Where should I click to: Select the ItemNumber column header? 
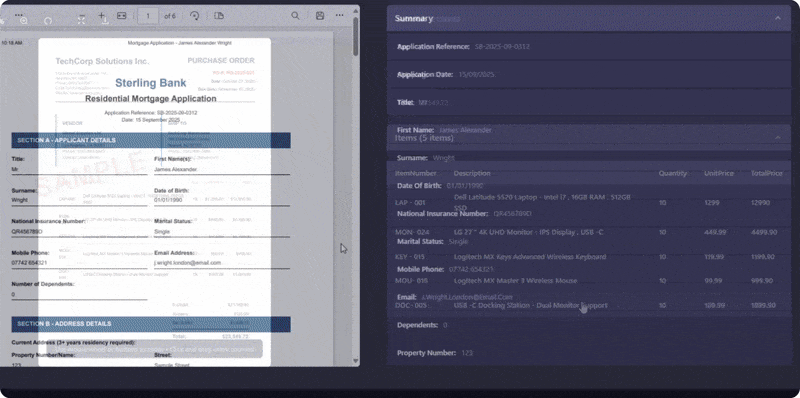click(x=415, y=173)
